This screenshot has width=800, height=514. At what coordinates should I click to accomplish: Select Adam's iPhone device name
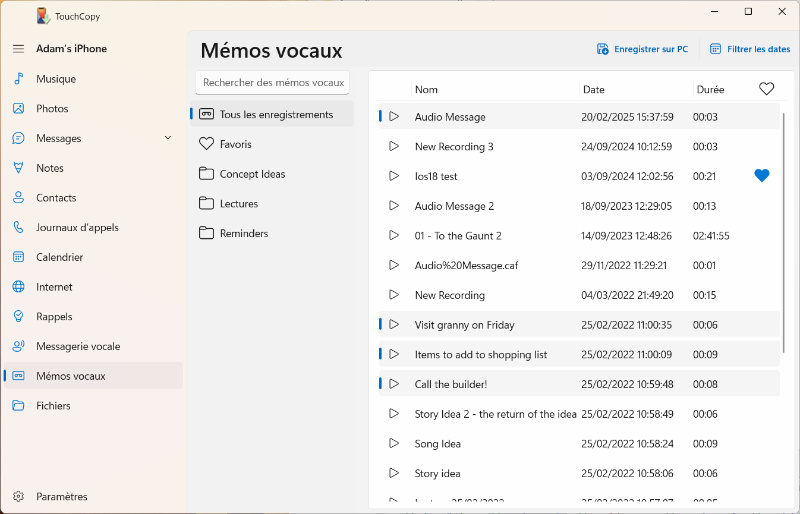click(x=71, y=49)
